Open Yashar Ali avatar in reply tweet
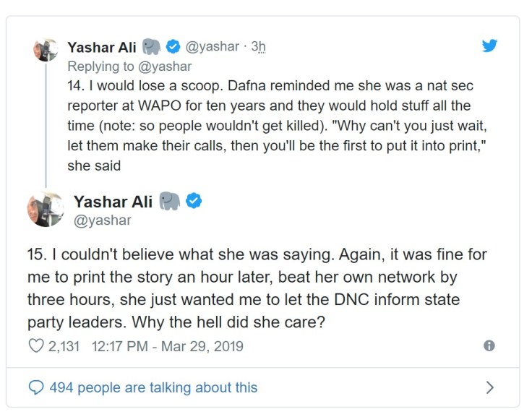This screenshot has width=532, height=417. (46, 51)
